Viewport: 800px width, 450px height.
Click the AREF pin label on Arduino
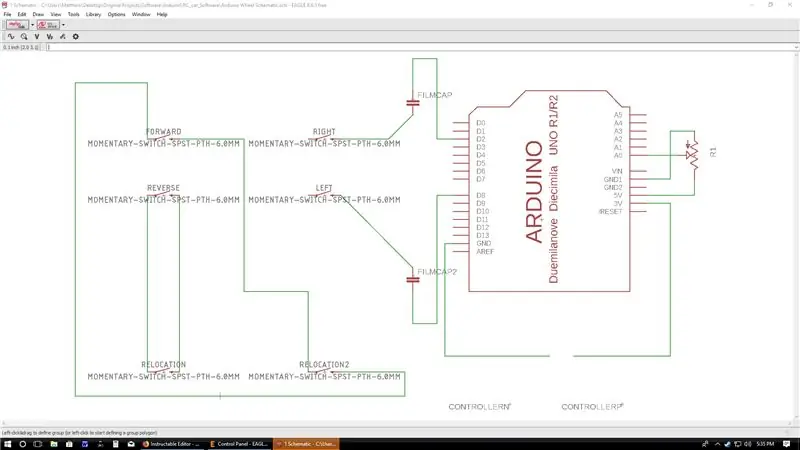(x=485, y=252)
